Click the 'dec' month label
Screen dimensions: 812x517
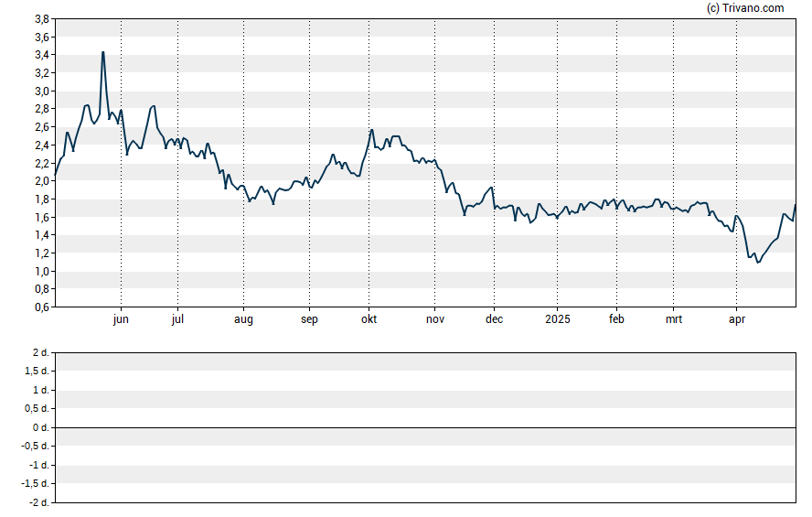[494, 319]
